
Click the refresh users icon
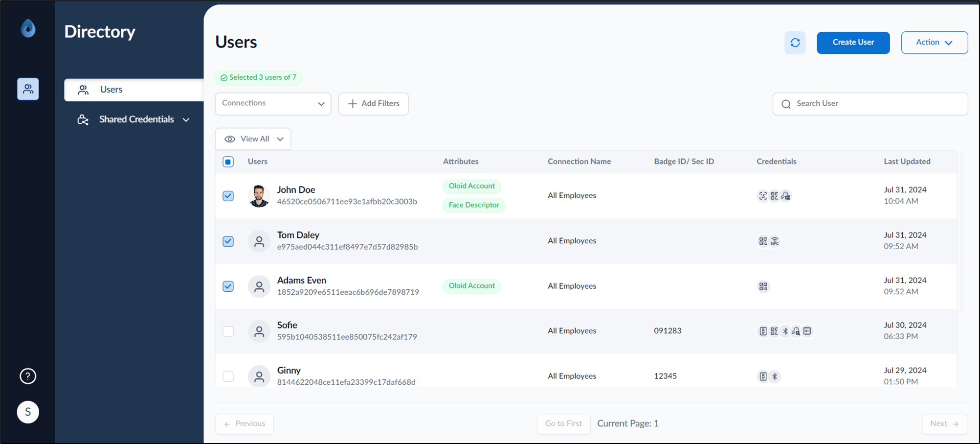pos(795,43)
